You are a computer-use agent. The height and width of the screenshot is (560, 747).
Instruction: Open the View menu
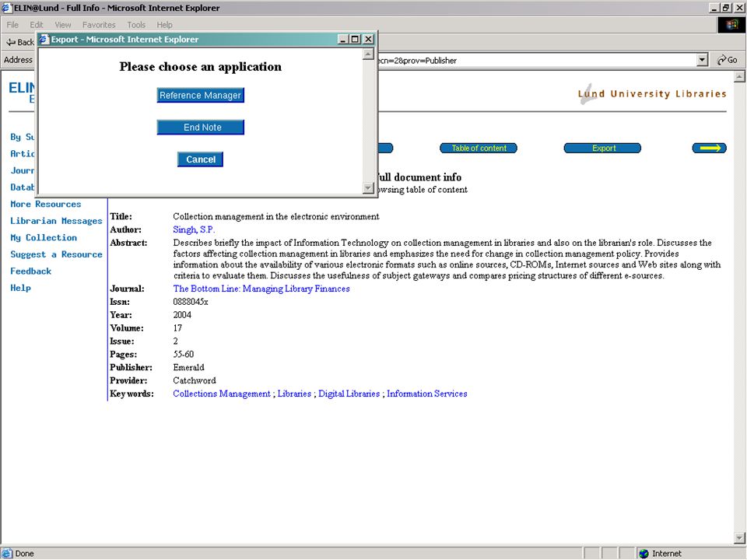pos(62,25)
